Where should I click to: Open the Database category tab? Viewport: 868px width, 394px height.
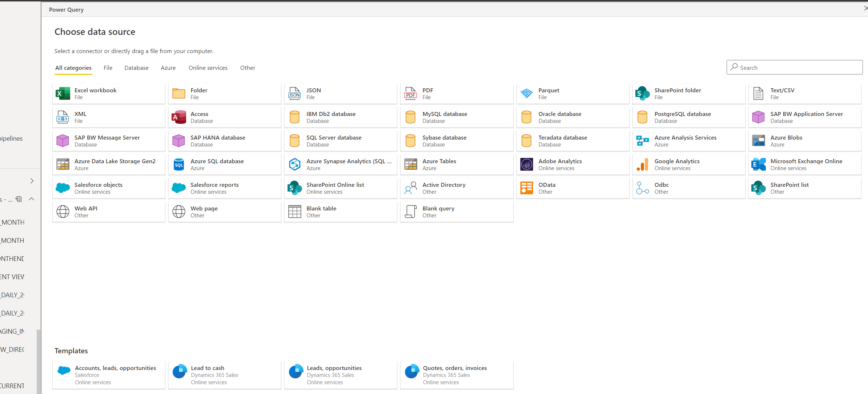pos(136,68)
